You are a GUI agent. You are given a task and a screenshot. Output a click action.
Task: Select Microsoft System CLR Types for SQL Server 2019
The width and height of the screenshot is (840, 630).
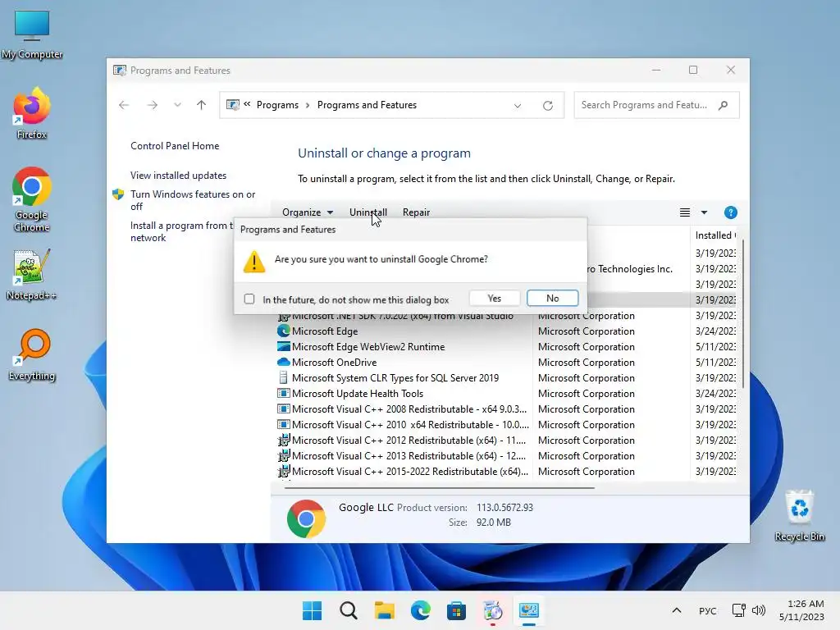click(395, 377)
